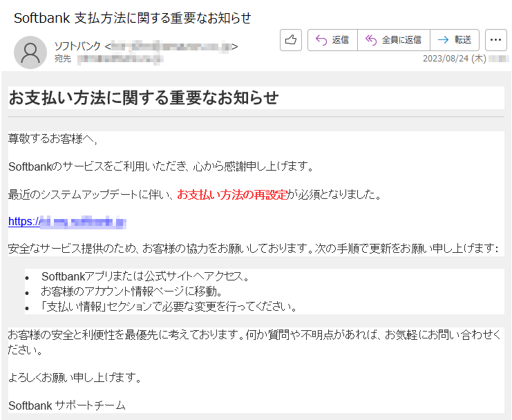Click the 宛先 recipient label

click(x=63, y=59)
